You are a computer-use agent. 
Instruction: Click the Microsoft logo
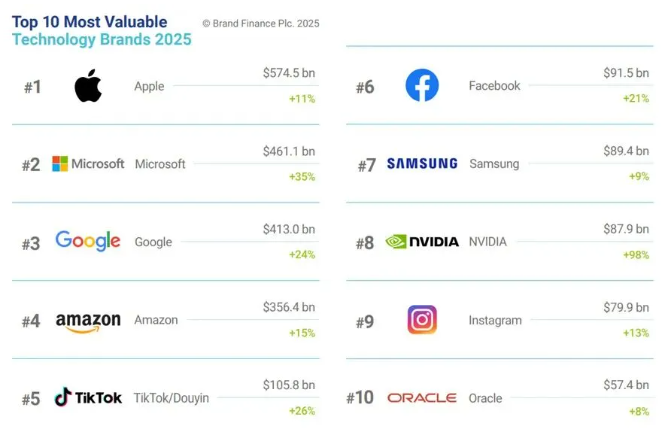click(x=88, y=164)
